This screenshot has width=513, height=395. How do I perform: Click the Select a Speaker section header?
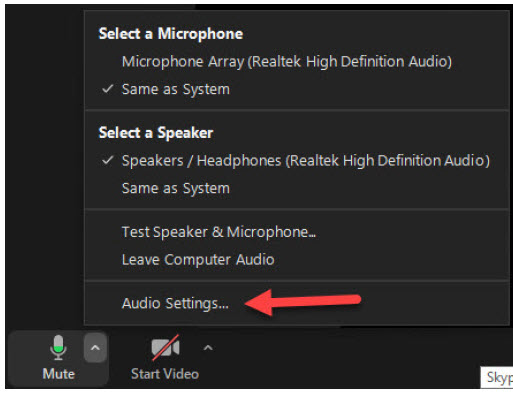[156, 133]
